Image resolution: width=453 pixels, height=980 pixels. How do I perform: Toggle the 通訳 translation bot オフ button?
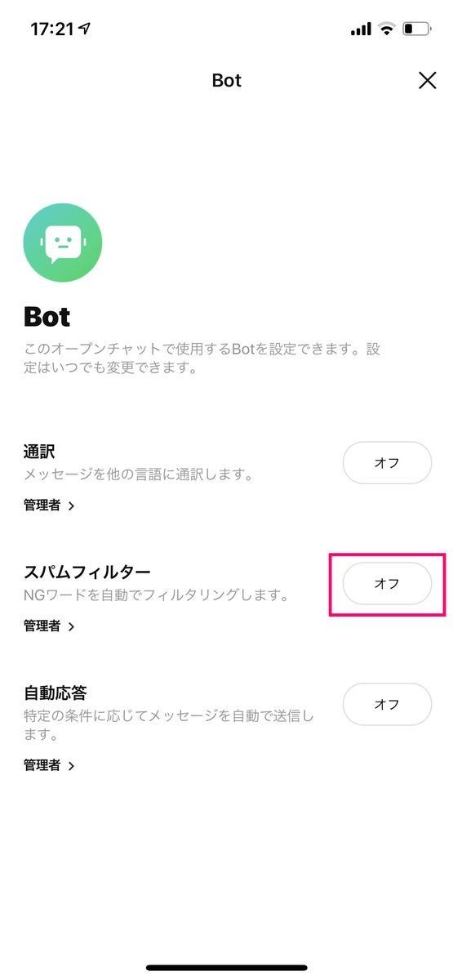[387, 463]
